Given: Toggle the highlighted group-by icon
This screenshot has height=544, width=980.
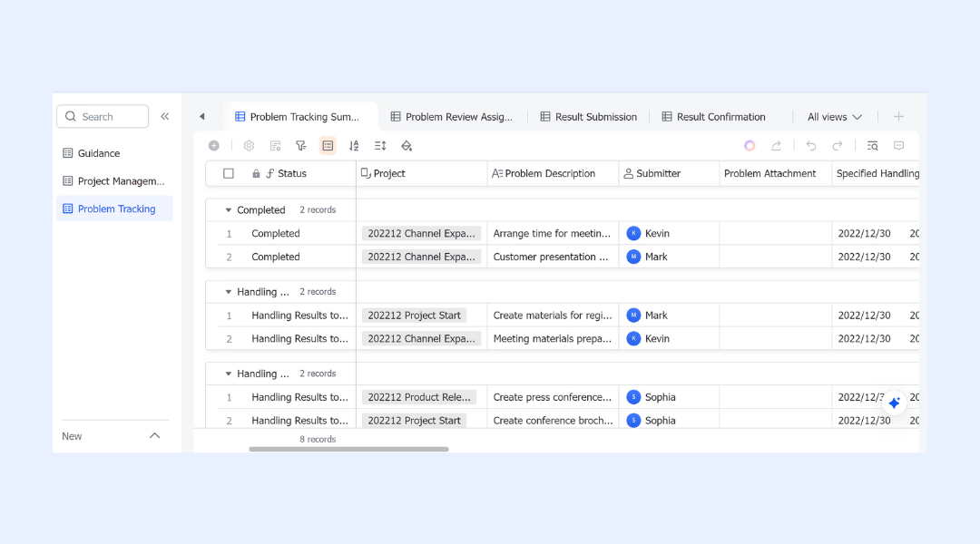Looking at the screenshot, I should (328, 146).
